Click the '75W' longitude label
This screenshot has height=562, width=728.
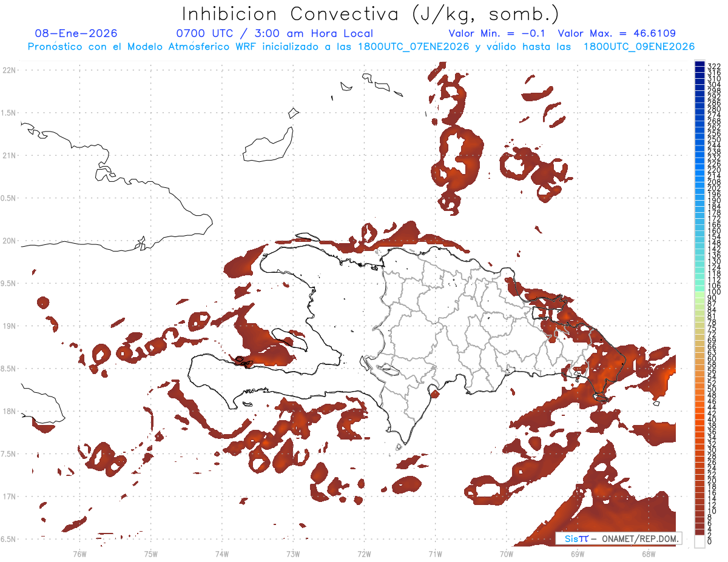click(x=151, y=553)
